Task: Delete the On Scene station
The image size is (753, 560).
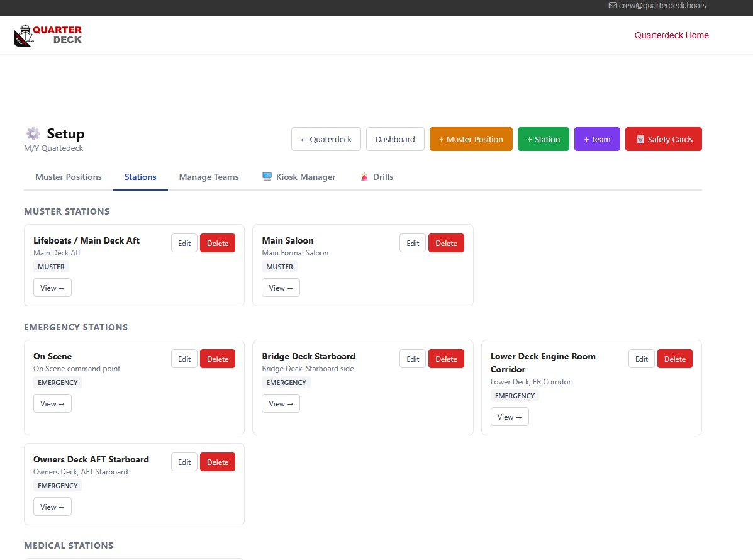Action: click(218, 359)
